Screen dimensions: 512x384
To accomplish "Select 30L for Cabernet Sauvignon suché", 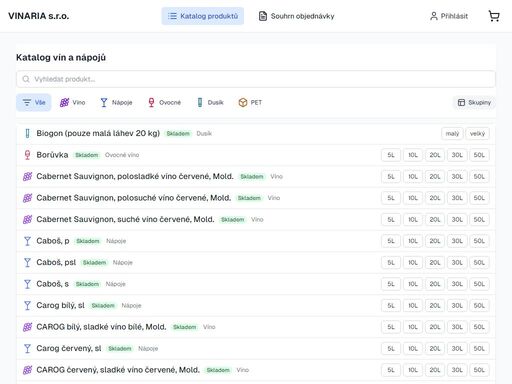I will point(457,219).
